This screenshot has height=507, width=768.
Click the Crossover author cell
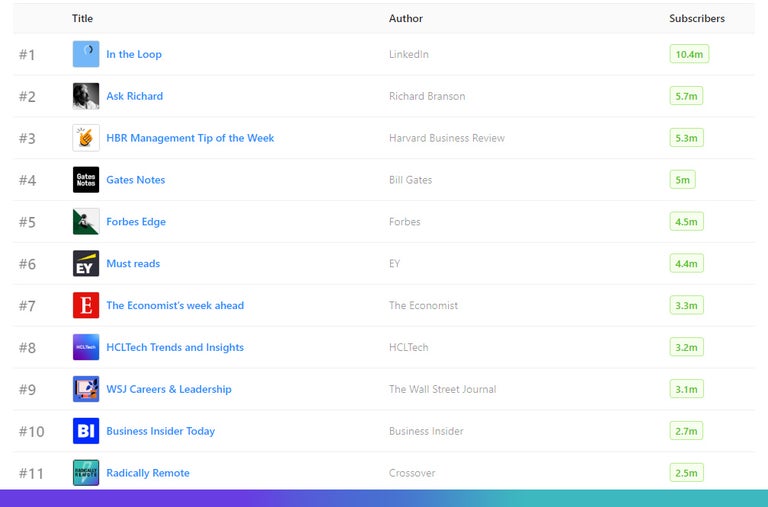(412, 473)
